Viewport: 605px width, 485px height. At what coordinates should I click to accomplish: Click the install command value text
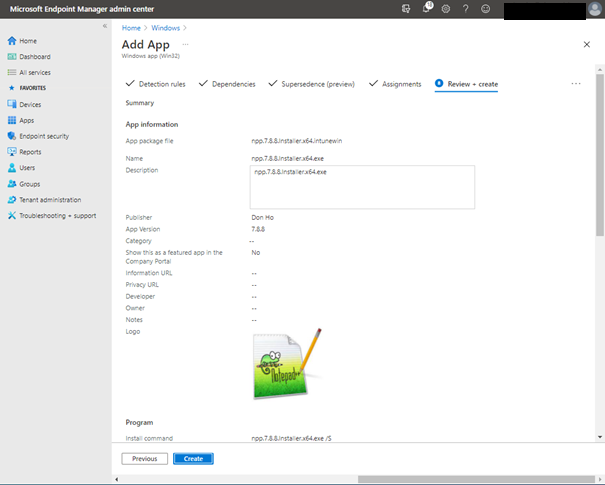pos(291,438)
